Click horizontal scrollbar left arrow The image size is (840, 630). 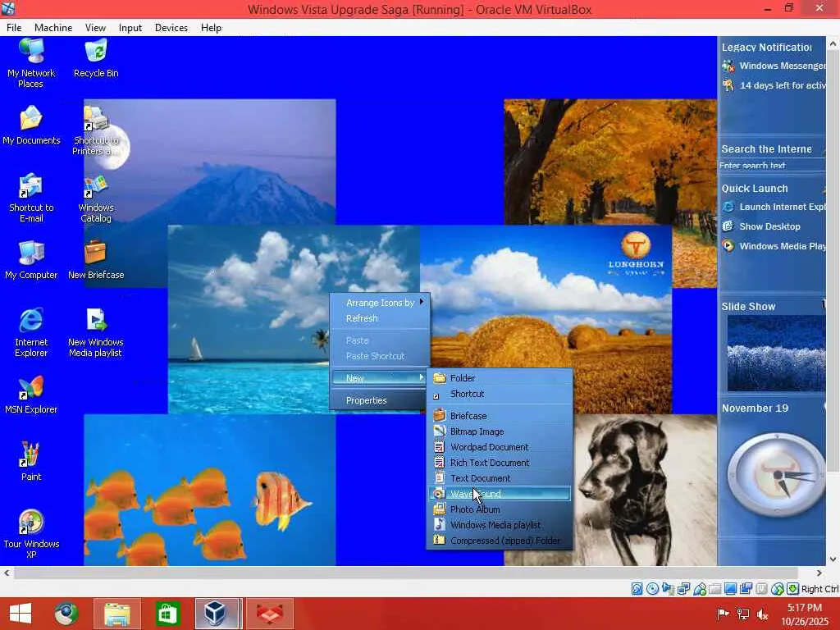[7, 573]
